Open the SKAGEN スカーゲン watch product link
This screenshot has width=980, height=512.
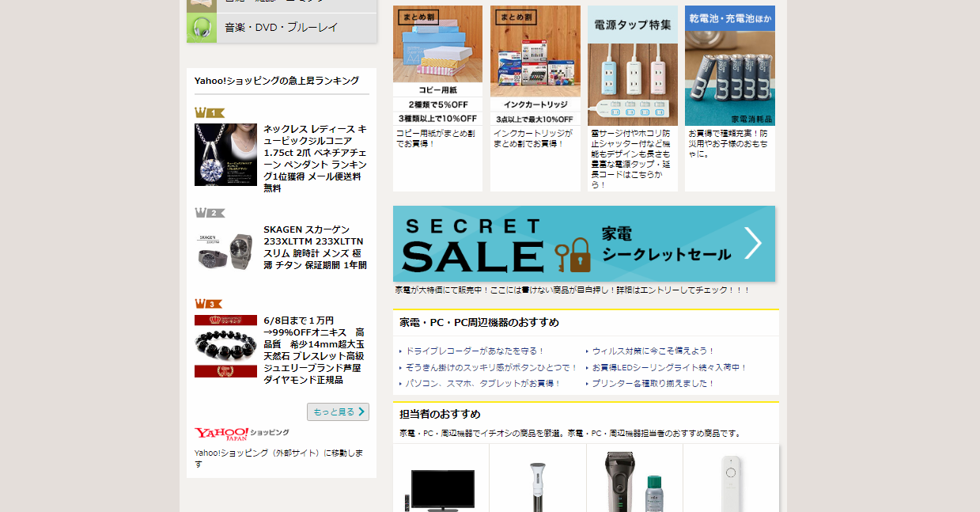[315, 247]
